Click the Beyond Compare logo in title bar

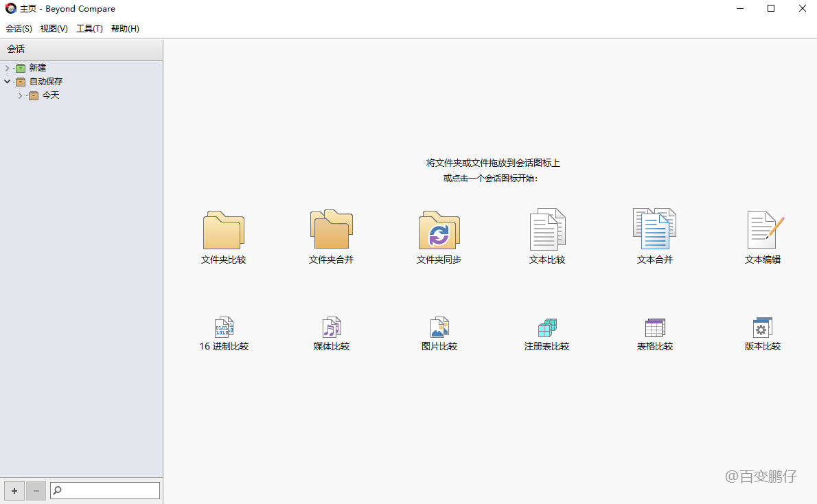(10, 8)
